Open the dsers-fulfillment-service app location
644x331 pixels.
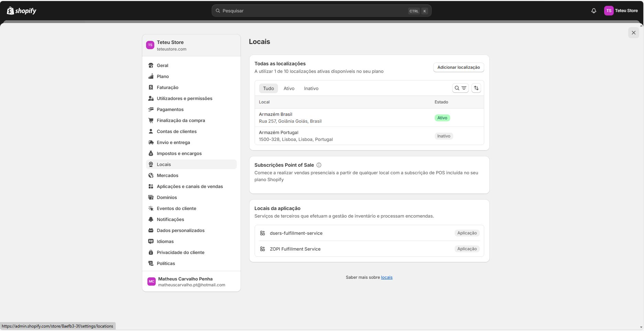296,233
